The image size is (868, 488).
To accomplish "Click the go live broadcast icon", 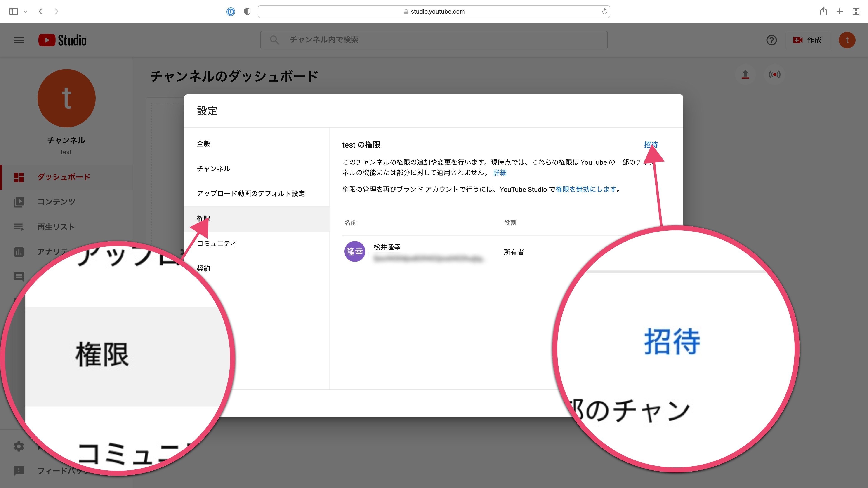I will [x=774, y=74].
